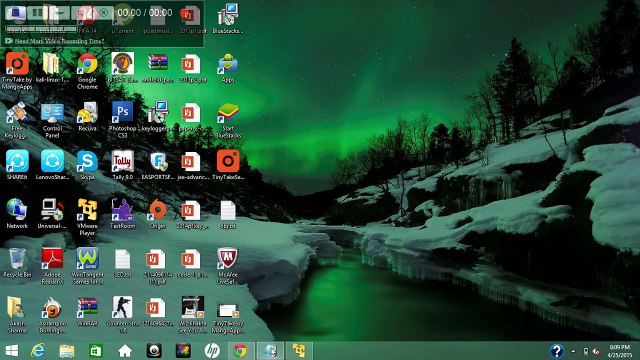Viewport: 640px width, 360px height.
Task: Open the colorful puzzle app in taskbar
Action: (x=183, y=351)
